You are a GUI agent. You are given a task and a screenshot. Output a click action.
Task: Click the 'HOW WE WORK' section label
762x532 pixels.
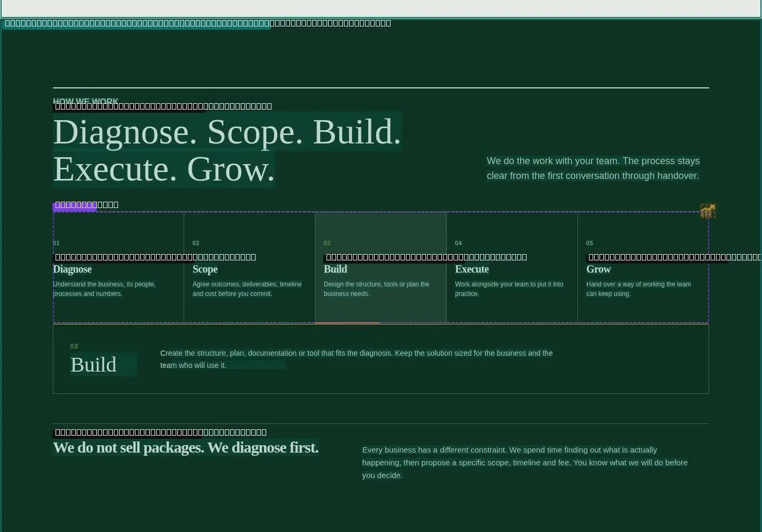(86, 101)
